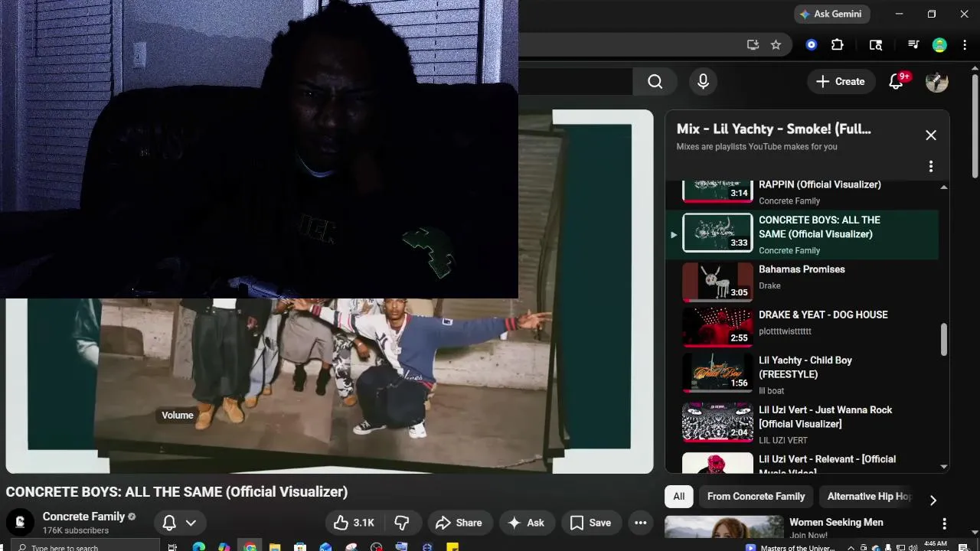Click the Ask button

coord(526,523)
